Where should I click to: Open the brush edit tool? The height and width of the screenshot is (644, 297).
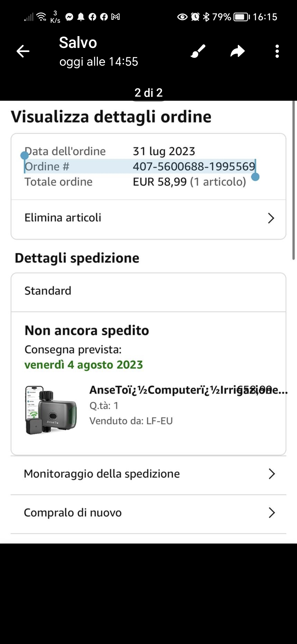(x=198, y=51)
